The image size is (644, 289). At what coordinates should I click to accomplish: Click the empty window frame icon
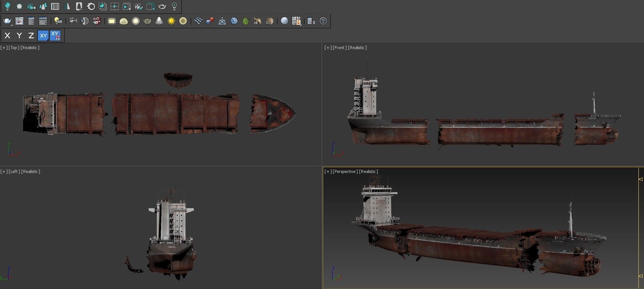(x=150, y=6)
